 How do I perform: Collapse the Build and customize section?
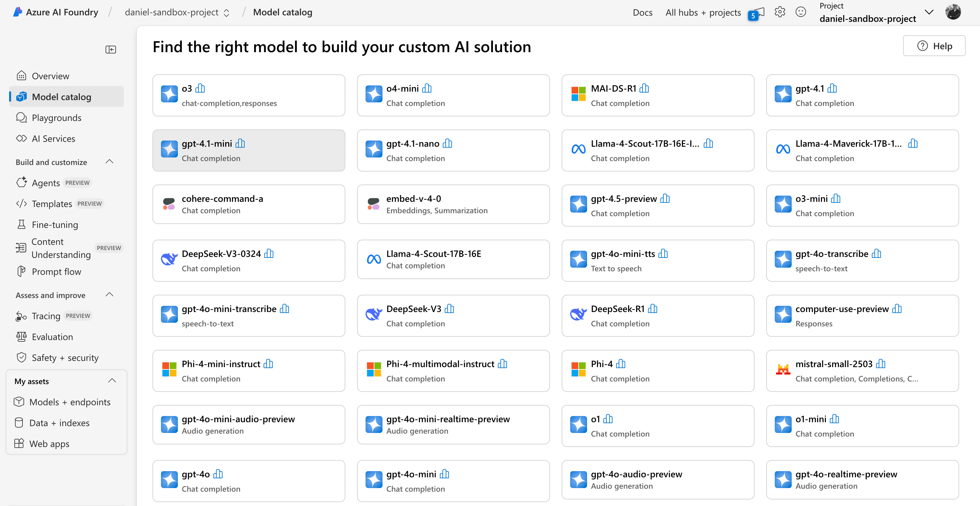(109, 162)
